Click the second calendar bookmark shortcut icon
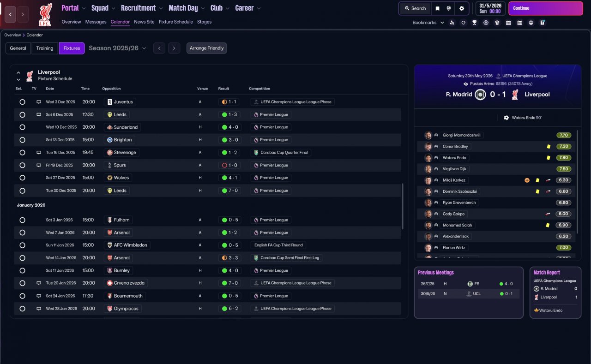This screenshot has width=591, height=364. [519, 23]
